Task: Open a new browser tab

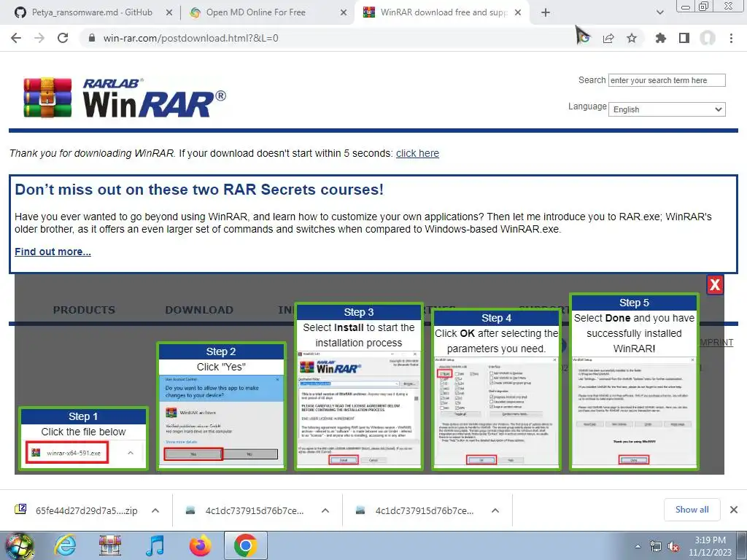Action: 546,13
